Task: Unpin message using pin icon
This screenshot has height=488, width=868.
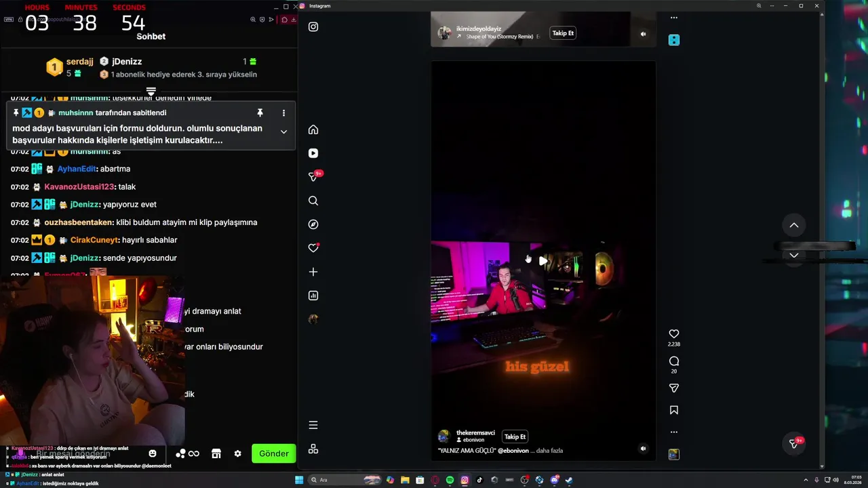Action: point(260,113)
